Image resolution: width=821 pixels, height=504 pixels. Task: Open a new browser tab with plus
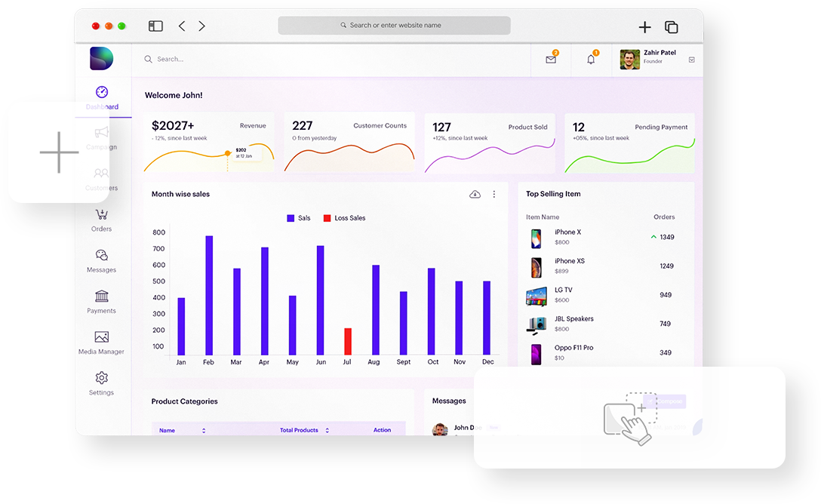644,27
